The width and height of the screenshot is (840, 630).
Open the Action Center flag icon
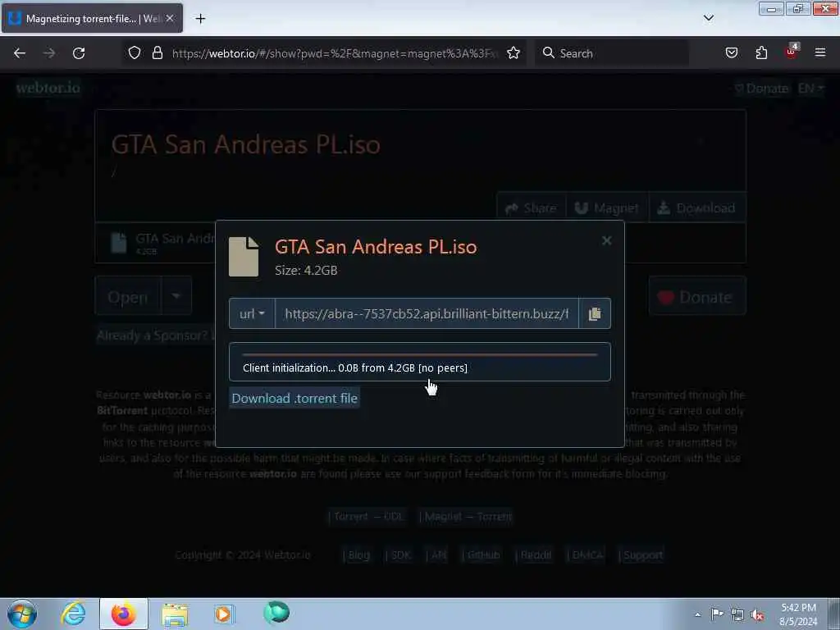click(717, 614)
